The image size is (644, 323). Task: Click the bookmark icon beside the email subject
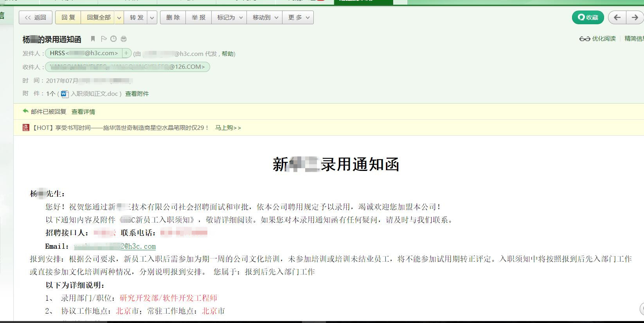[x=93, y=39]
